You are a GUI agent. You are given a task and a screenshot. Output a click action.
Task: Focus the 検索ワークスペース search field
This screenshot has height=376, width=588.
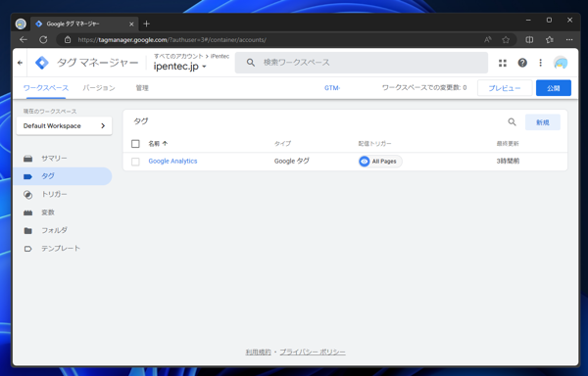coord(362,63)
